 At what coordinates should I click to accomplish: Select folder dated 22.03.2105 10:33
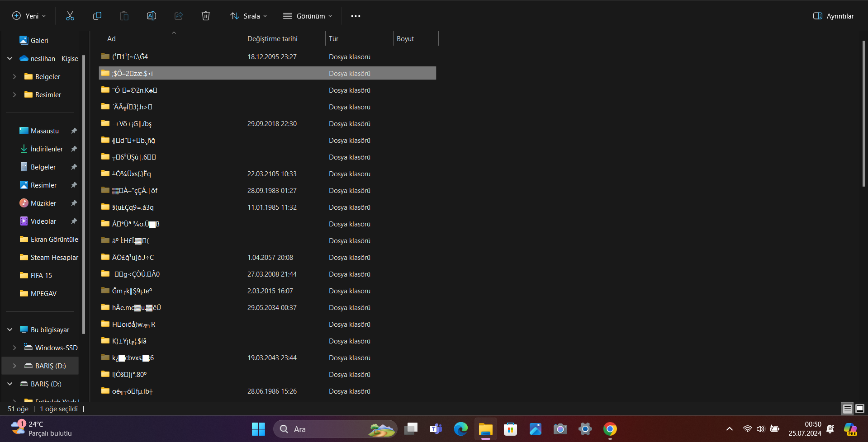pyautogui.click(x=267, y=174)
